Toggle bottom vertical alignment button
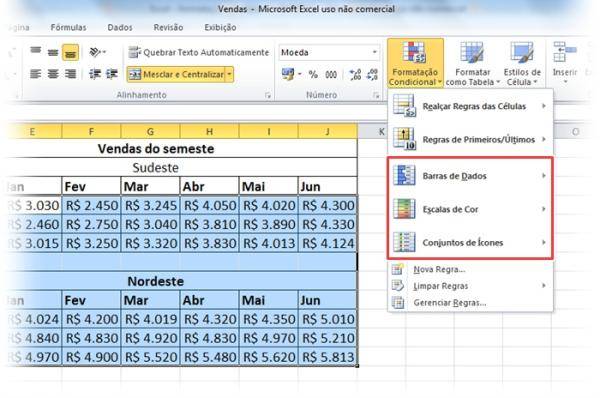600x398 pixels. (x=70, y=52)
